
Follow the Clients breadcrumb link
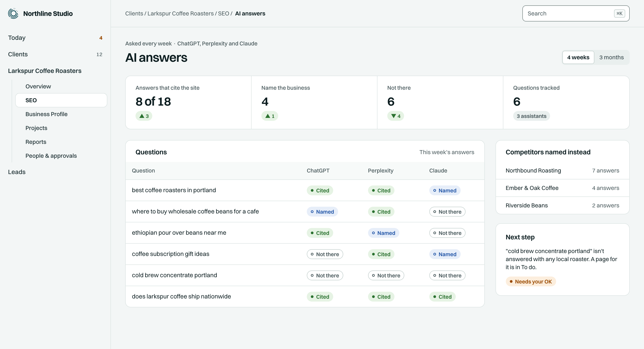134,13
